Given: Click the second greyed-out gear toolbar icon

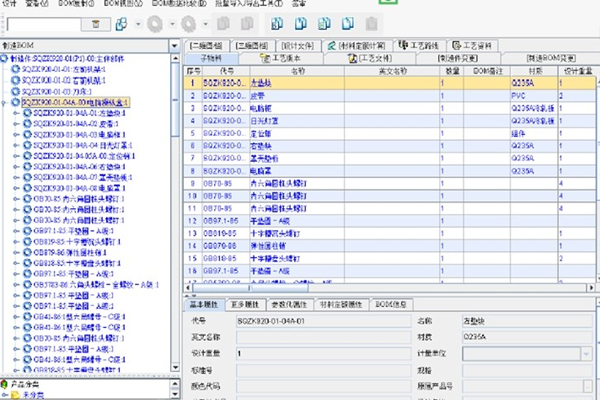Looking at the screenshot, I should click(x=188, y=24).
